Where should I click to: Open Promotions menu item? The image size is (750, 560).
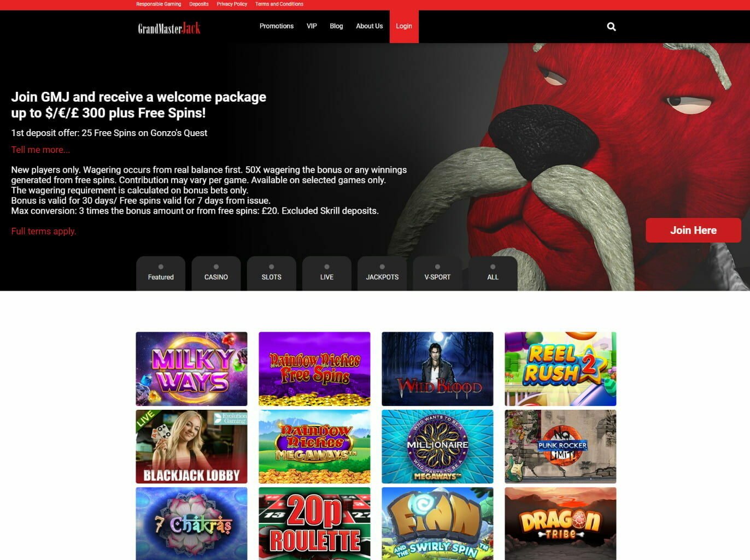pos(277,26)
